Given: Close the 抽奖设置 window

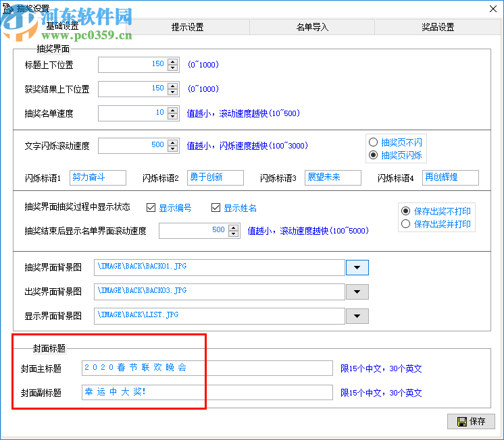Looking at the screenshot, I should [x=493, y=9].
